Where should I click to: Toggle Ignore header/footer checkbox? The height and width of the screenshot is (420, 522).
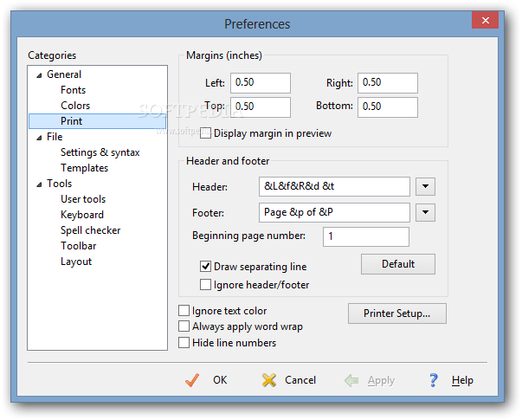tap(206, 284)
